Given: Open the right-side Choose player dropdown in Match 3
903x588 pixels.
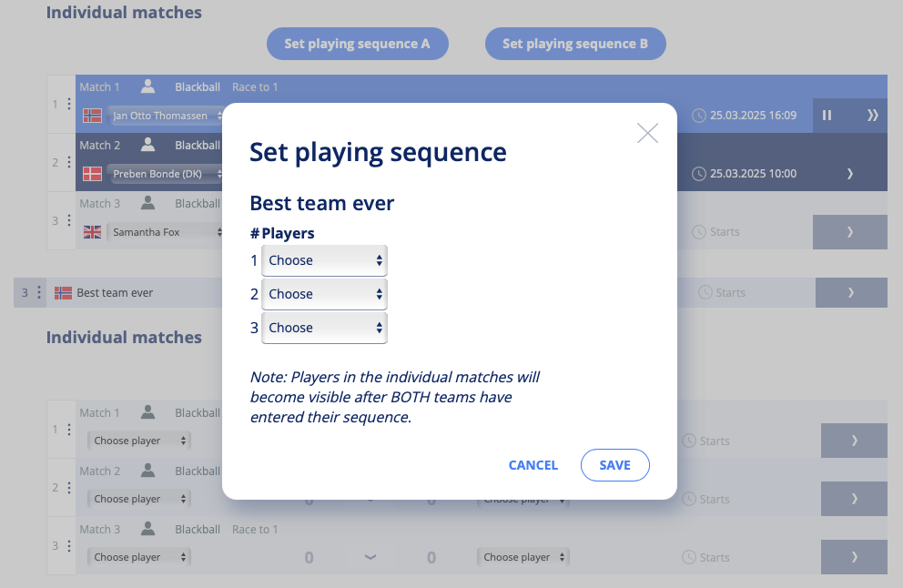Looking at the screenshot, I should pos(523,557).
